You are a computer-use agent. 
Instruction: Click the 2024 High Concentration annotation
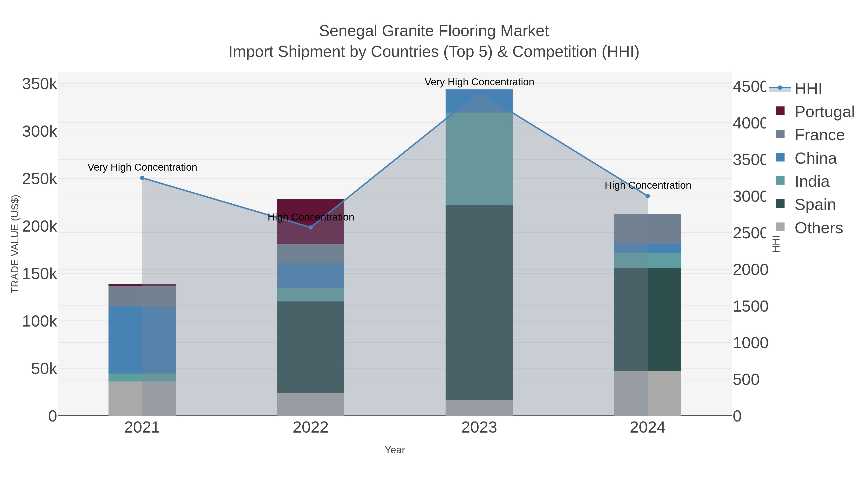[648, 185]
